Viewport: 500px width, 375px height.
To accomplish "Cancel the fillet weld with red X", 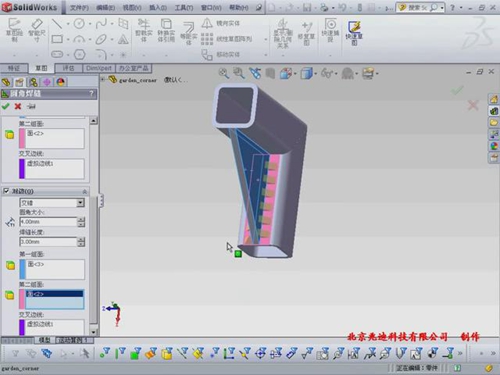I will point(18,106).
